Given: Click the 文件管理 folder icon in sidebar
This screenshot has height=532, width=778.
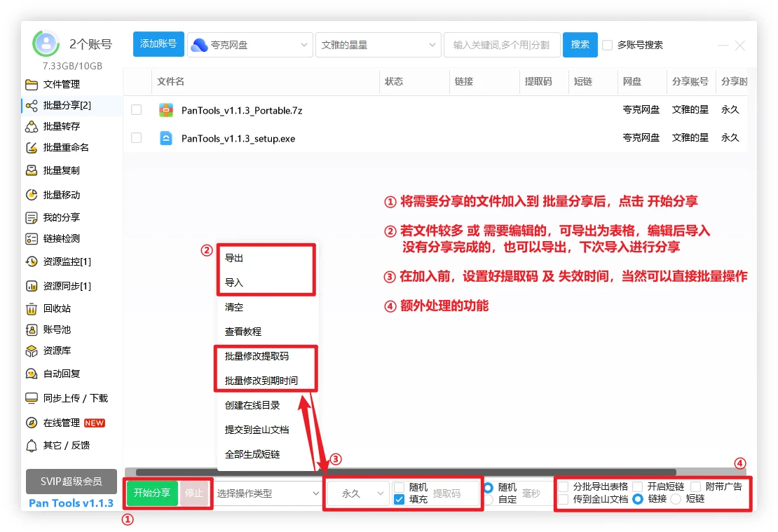Looking at the screenshot, I should [x=31, y=85].
